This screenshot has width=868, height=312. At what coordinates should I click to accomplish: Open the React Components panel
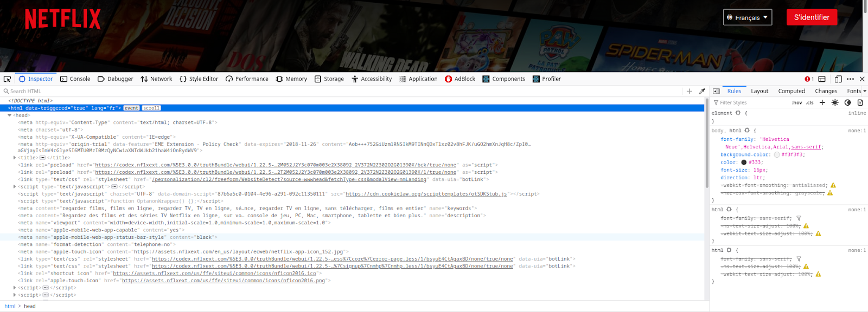tap(503, 79)
